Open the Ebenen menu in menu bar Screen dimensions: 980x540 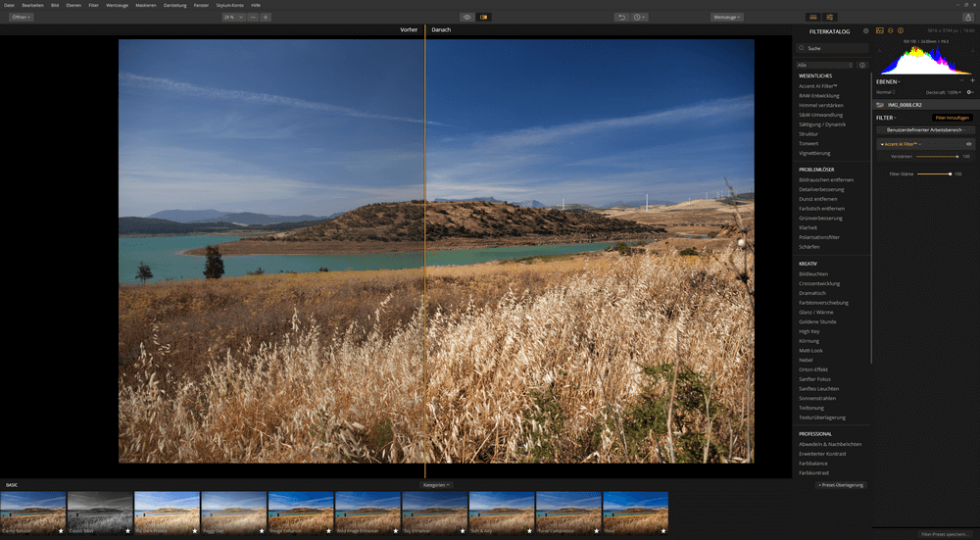pyautogui.click(x=73, y=5)
